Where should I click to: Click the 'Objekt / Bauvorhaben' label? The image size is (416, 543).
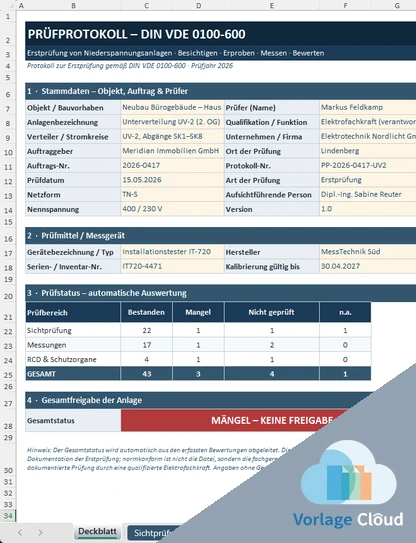pos(73,108)
